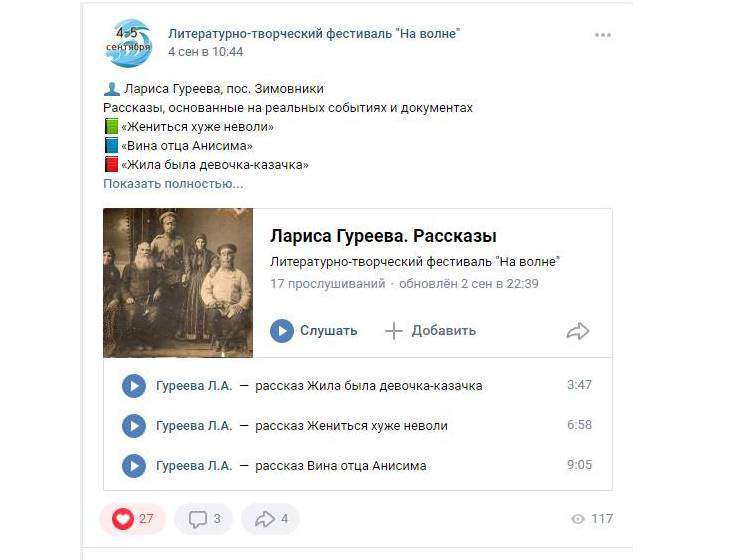Click the festival wave avatar icon
746x560 pixels.
click(x=128, y=43)
